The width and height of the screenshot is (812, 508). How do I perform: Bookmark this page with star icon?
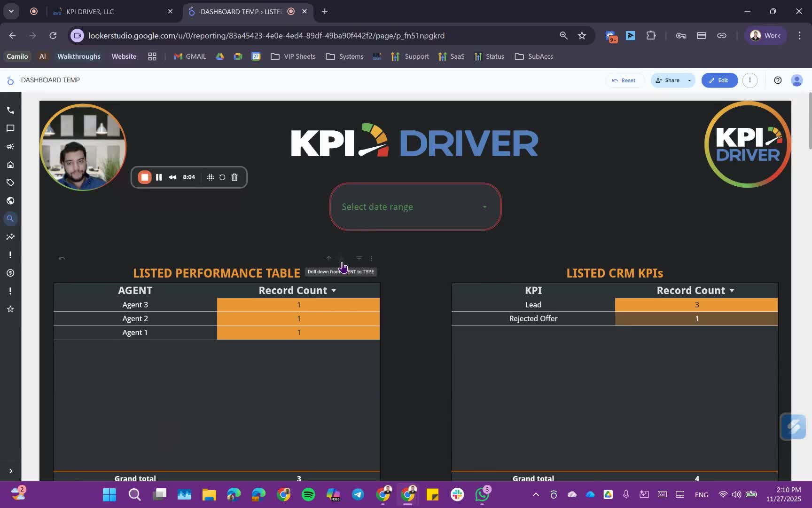point(582,35)
